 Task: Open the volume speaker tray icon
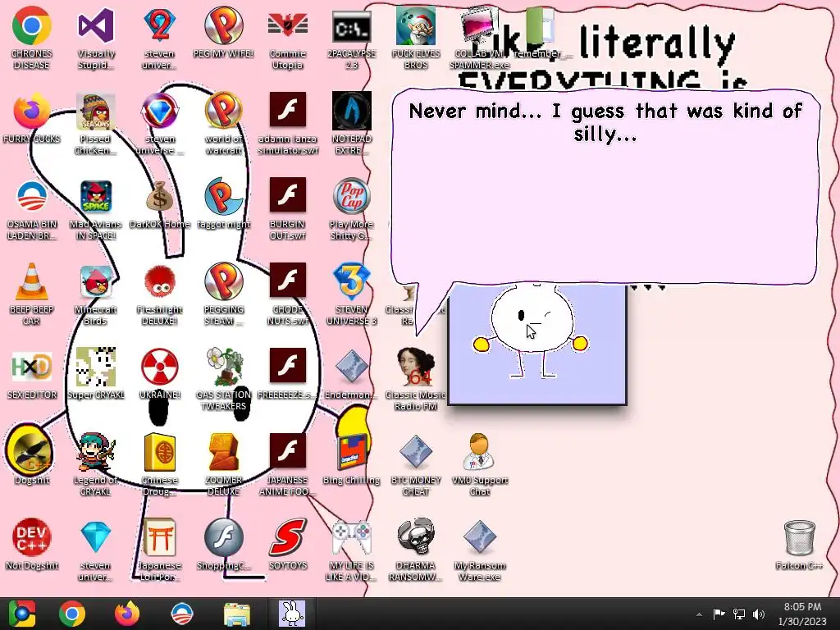pyautogui.click(x=759, y=614)
